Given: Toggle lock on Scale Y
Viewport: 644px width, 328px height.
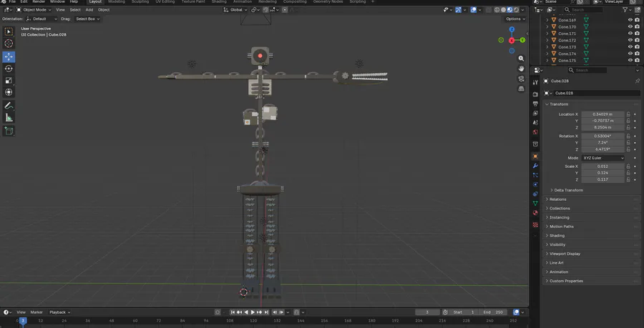Looking at the screenshot, I should [x=628, y=173].
